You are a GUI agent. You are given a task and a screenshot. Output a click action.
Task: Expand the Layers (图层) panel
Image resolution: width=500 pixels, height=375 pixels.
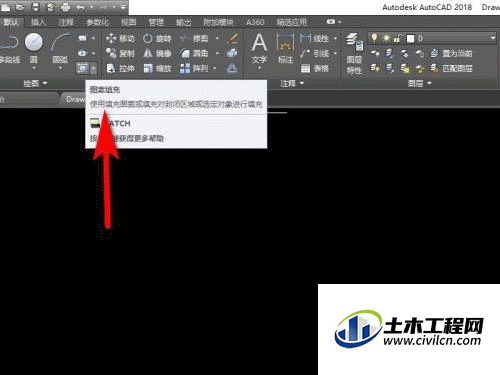(x=419, y=83)
